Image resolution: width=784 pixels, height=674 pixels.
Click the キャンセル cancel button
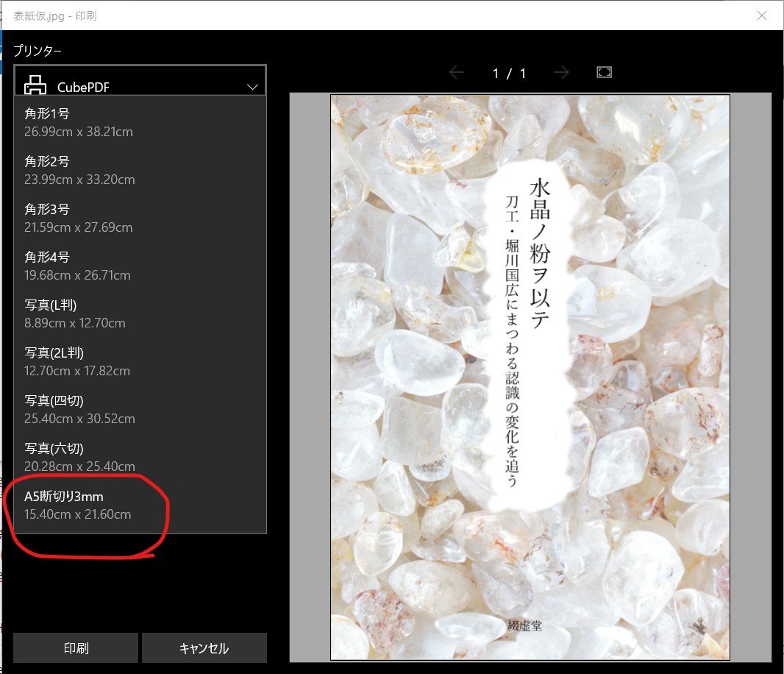click(204, 648)
